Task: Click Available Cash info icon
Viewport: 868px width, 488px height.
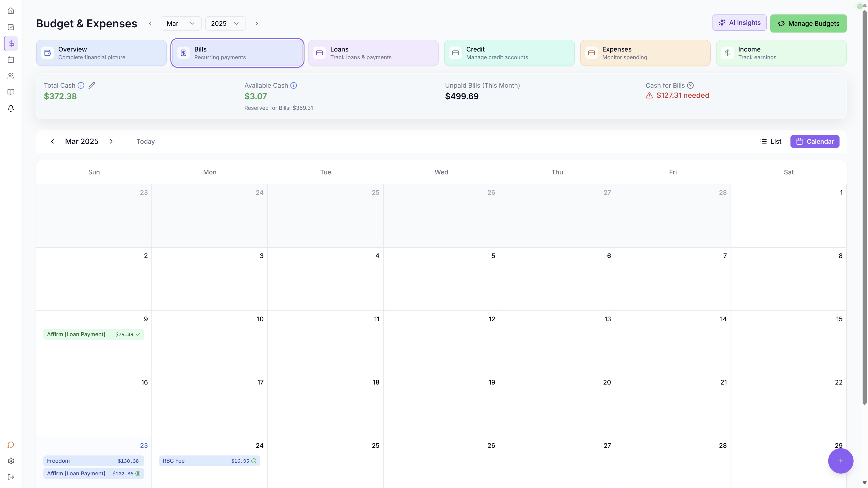Action: (x=293, y=86)
